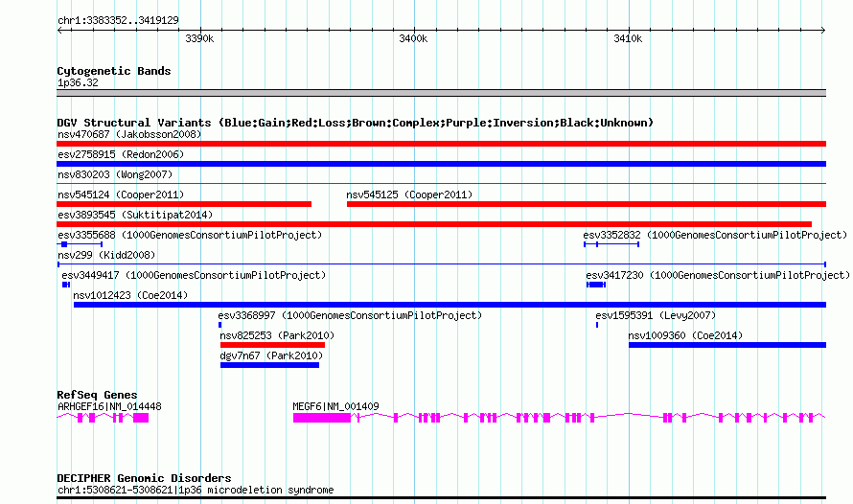The width and height of the screenshot is (853, 504).
Task: Click the chr1:5308621-5308621|1p36 microdeletion syndrome label
Action: tap(196, 490)
